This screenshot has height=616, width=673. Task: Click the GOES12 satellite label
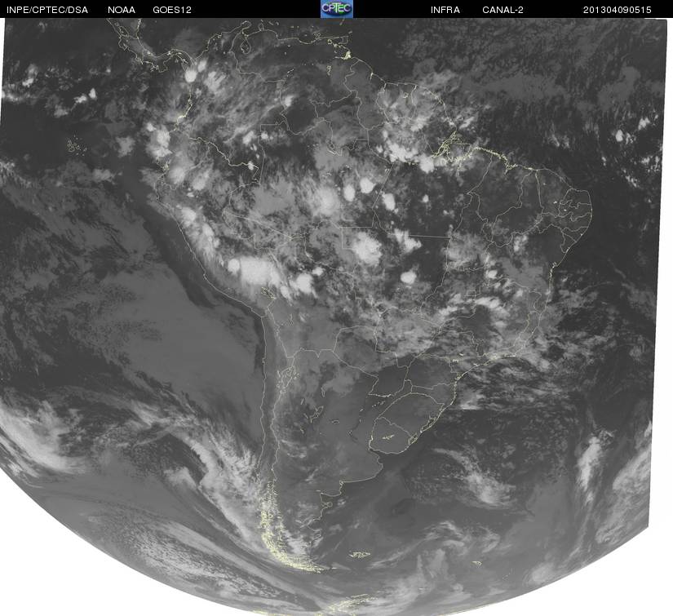pyautogui.click(x=172, y=10)
